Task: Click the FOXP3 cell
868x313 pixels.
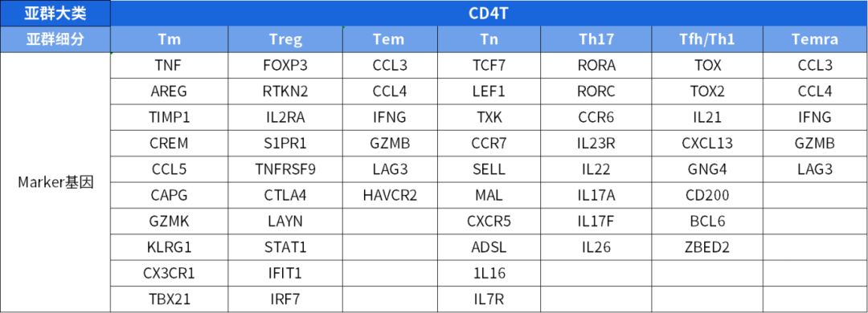Action: pyautogui.click(x=285, y=66)
